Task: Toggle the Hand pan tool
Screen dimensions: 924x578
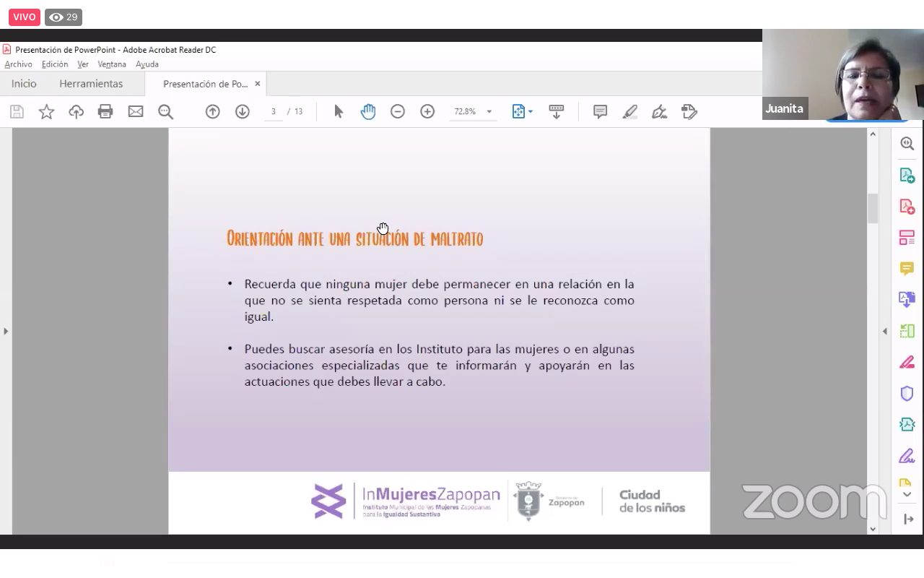Action: coord(368,111)
